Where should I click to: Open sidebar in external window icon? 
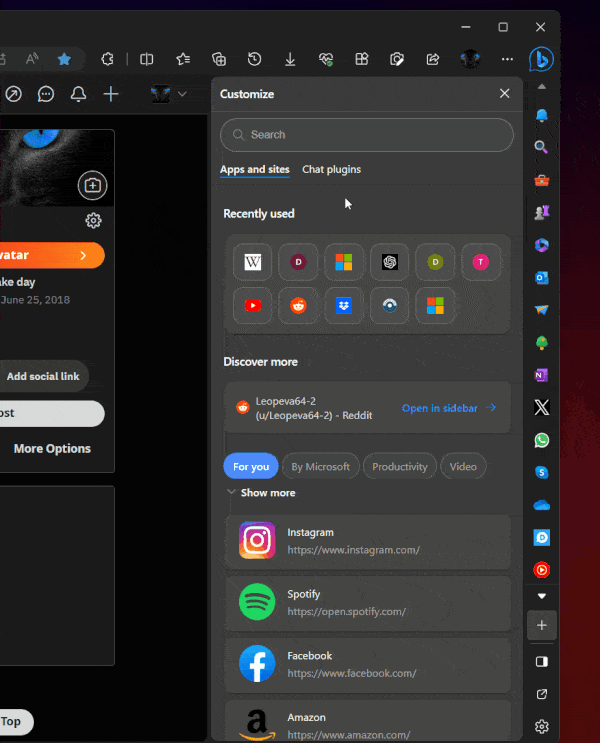[x=541, y=694]
